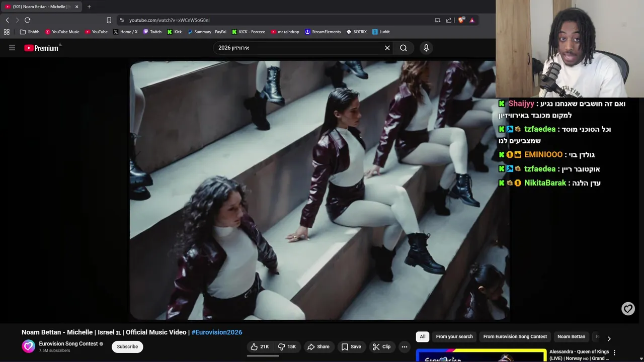Viewport: 644px width, 362px height.
Task: Open the mr raindrop bookmark
Action: (x=285, y=32)
